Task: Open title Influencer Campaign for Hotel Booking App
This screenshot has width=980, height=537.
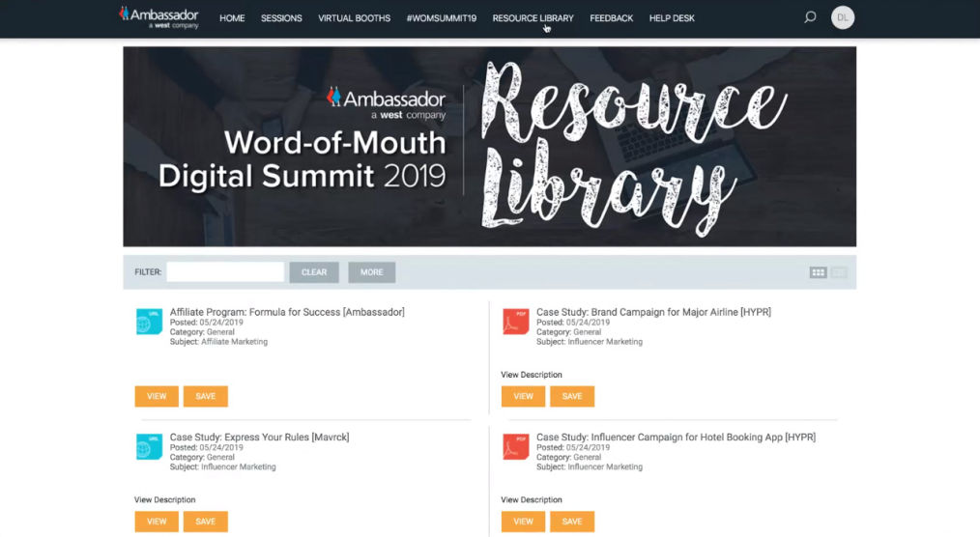Action: click(677, 438)
